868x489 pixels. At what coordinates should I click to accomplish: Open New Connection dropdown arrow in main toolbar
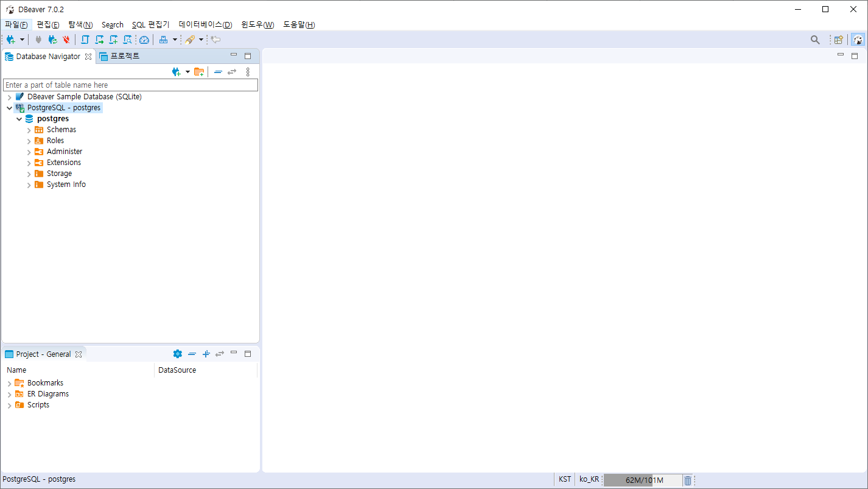pos(23,40)
